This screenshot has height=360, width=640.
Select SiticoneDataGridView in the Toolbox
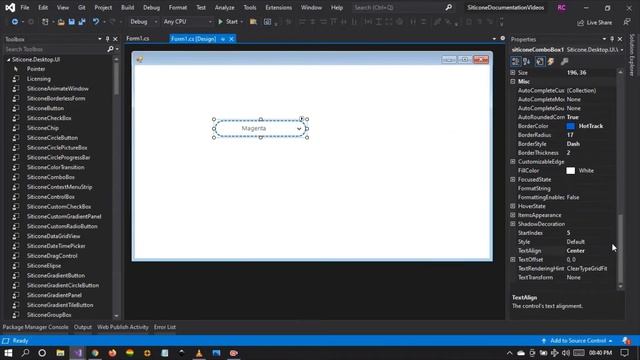53,236
